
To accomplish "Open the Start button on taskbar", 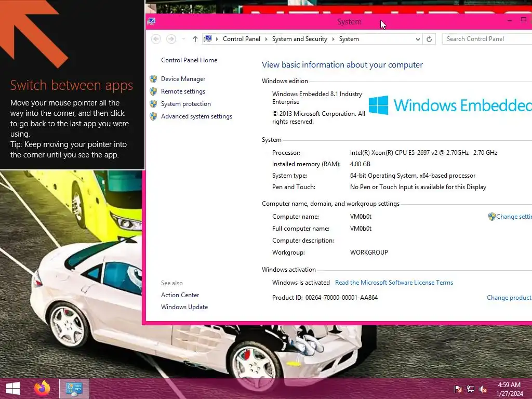I will click(13, 389).
